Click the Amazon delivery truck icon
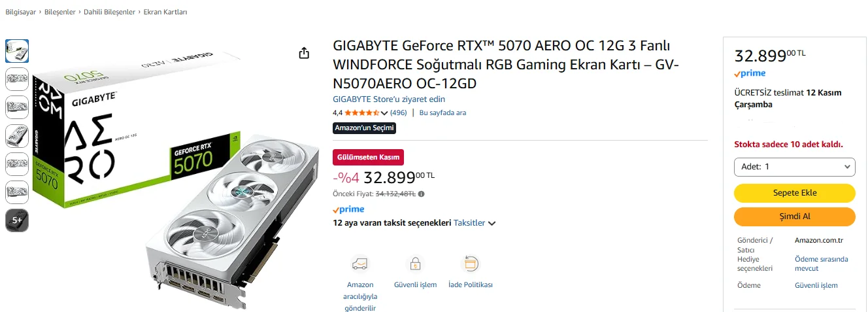Viewport: 868px width, 312px height. tap(359, 264)
